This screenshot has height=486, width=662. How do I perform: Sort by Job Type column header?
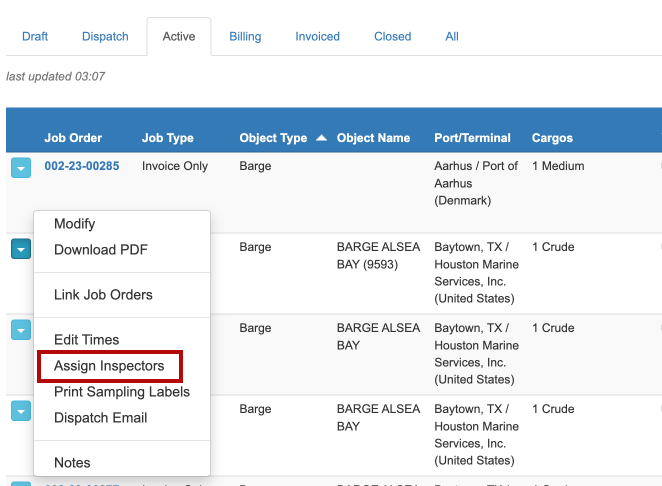click(168, 138)
